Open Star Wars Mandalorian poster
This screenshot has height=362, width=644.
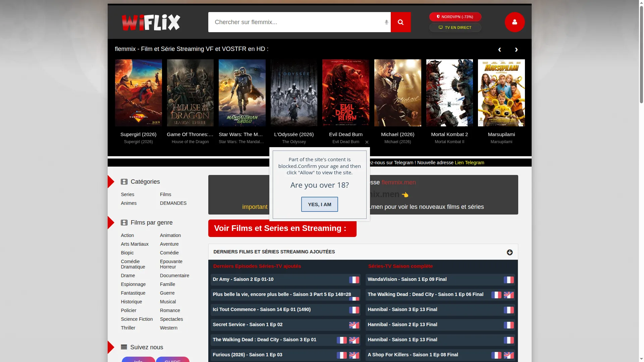pos(242,93)
